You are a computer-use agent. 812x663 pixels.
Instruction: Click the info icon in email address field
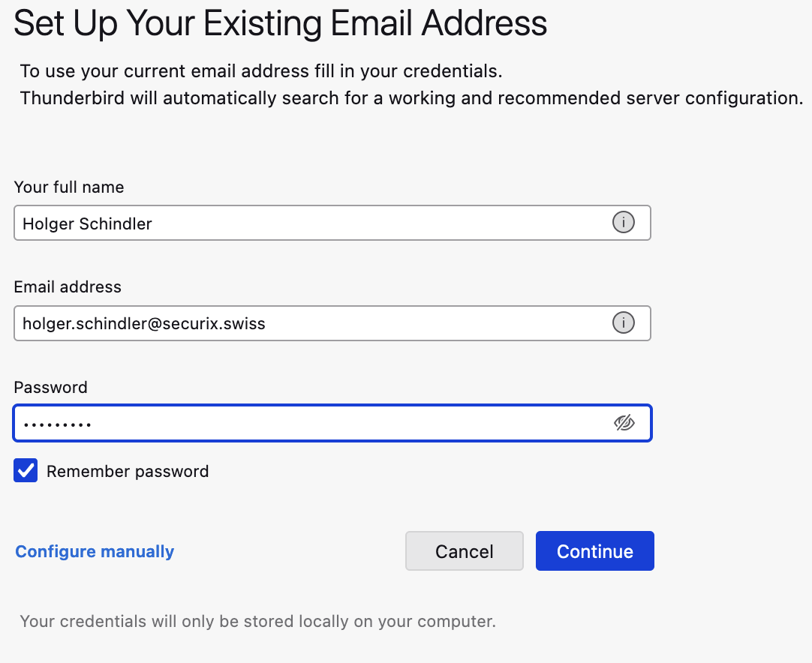(623, 322)
